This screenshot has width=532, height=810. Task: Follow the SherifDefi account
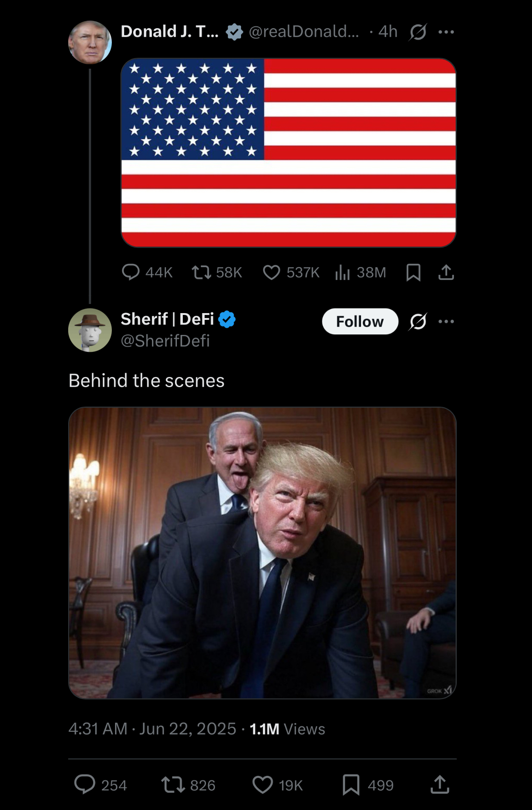(360, 321)
